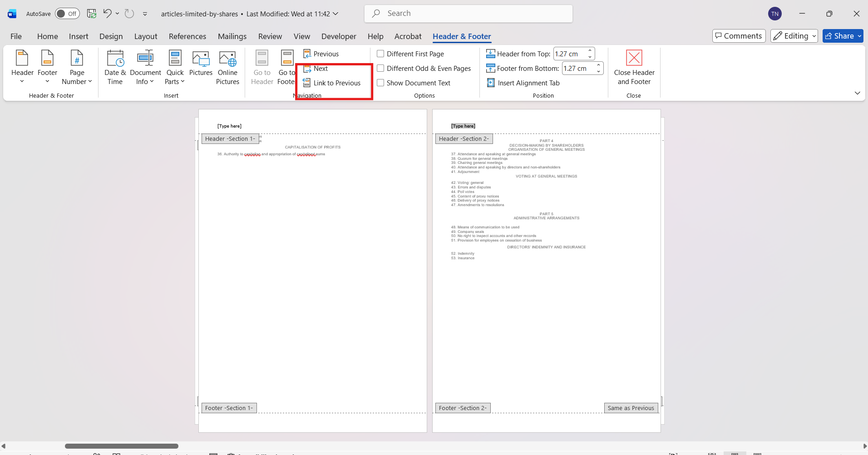Enable Different Odd & Even Pages
The width and height of the screenshot is (868, 455).
point(380,69)
